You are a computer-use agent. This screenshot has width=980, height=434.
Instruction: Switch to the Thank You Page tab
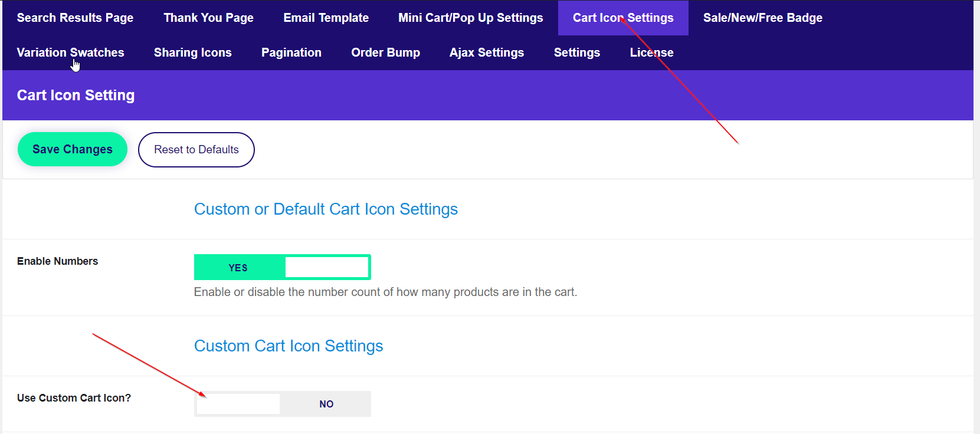pos(208,18)
